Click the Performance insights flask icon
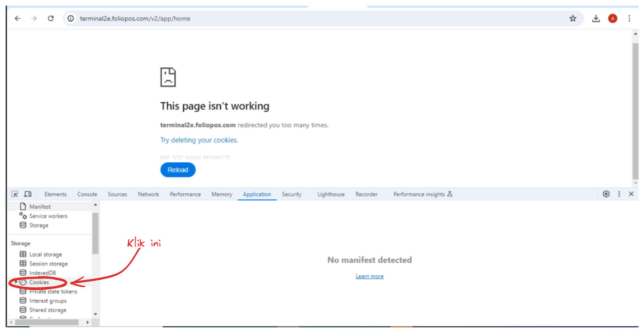Screen dimensions: 644x333 [x=450, y=194]
